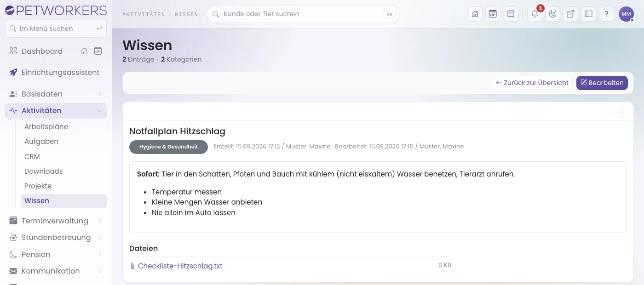Image resolution: width=644 pixels, height=285 pixels.
Task: Expand the Pension chevron
Action: point(100,254)
